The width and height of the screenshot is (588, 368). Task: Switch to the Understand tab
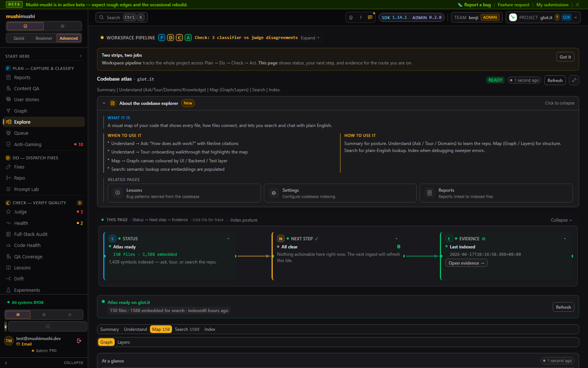[x=135, y=329]
